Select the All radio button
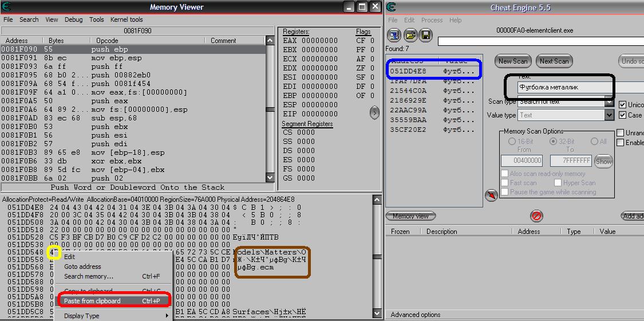Viewport: 644px width, 321px height. coord(594,142)
